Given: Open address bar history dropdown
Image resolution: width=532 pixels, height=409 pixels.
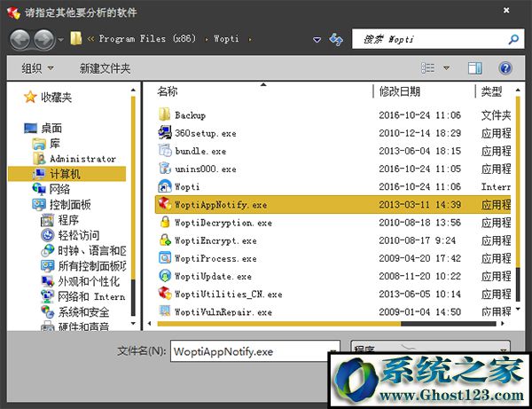Looking at the screenshot, I should (x=317, y=40).
